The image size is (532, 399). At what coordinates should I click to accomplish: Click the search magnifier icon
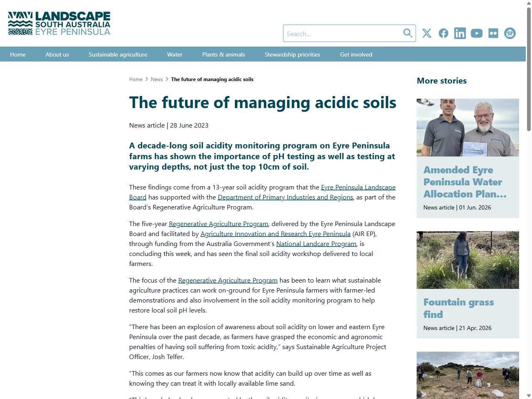point(408,33)
